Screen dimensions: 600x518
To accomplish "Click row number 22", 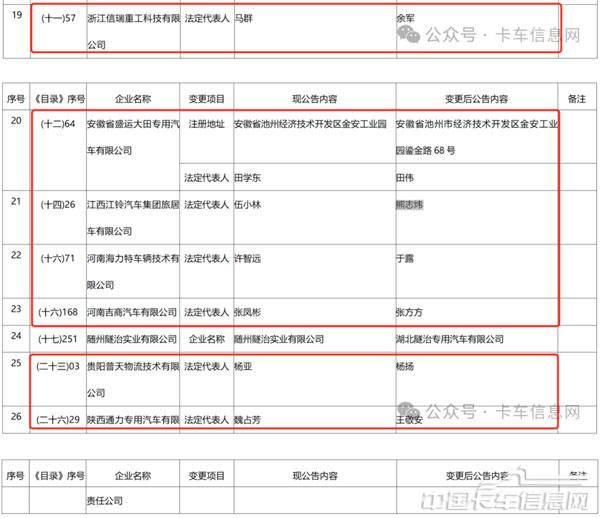I will (x=16, y=255).
